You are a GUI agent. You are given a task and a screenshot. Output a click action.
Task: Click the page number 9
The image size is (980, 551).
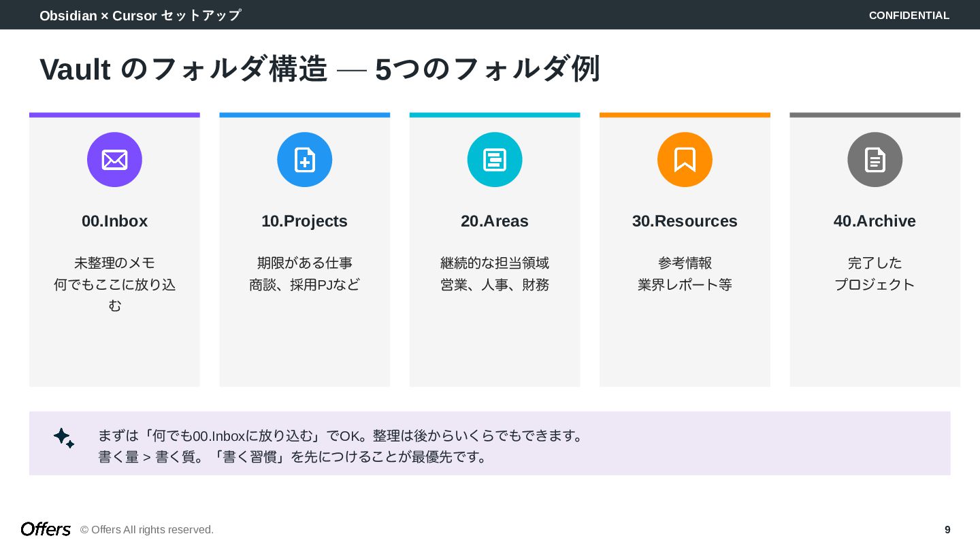click(x=947, y=529)
